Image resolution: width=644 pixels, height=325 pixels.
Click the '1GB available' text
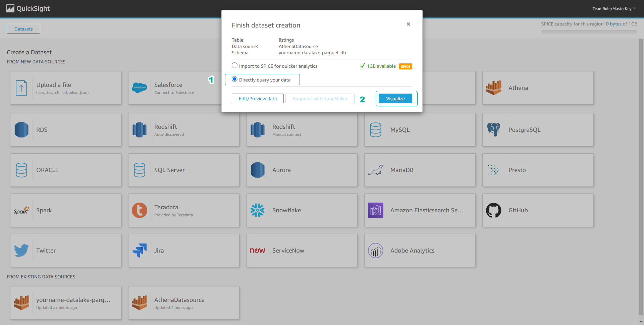(x=381, y=66)
